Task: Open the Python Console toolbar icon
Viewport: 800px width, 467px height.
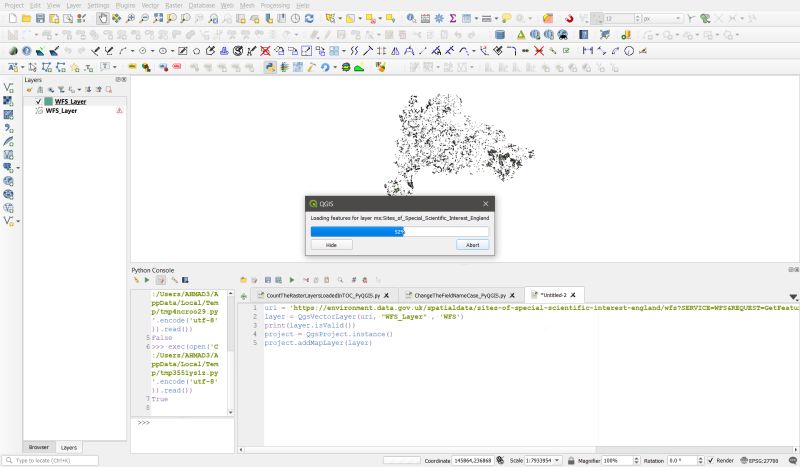Action: click(x=270, y=67)
